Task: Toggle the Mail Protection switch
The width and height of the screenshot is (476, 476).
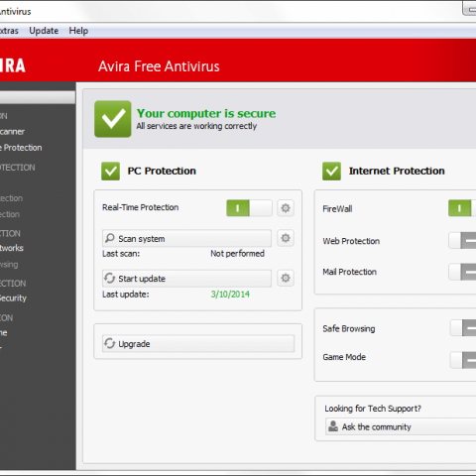Action: [462, 272]
